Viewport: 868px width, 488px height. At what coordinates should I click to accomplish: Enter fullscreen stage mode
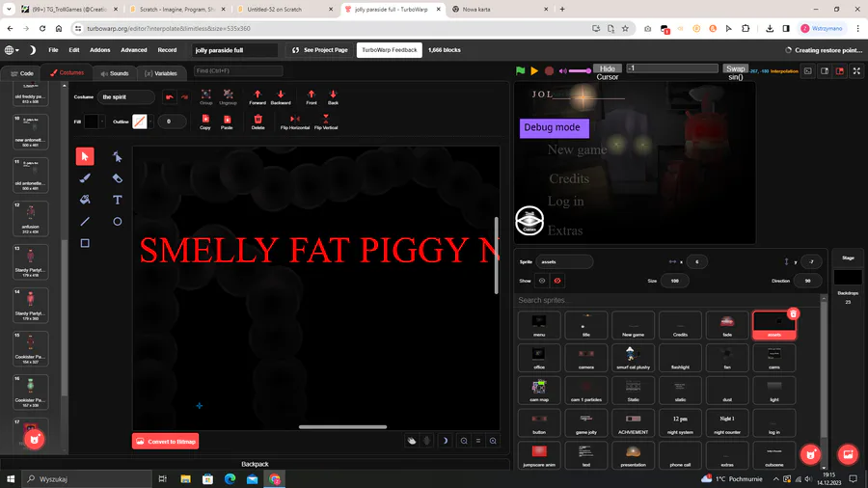[x=856, y=70]
